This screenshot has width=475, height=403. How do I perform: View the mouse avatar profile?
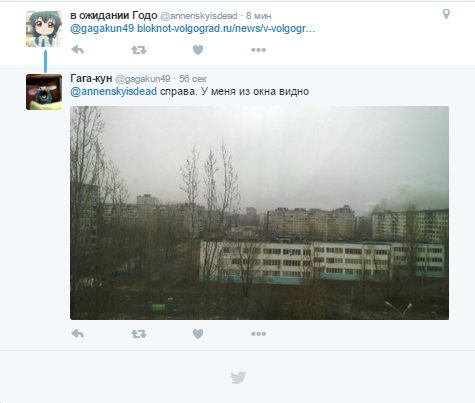[x=44, y=92]
